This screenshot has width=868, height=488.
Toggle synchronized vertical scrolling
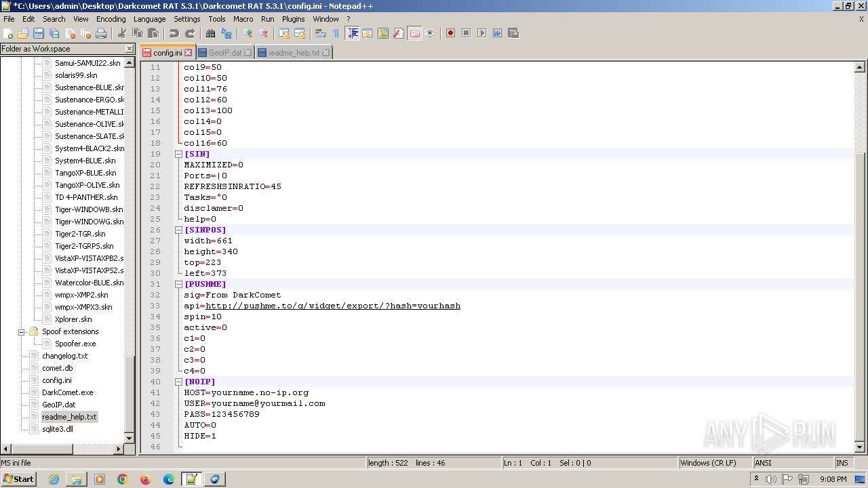284,33
